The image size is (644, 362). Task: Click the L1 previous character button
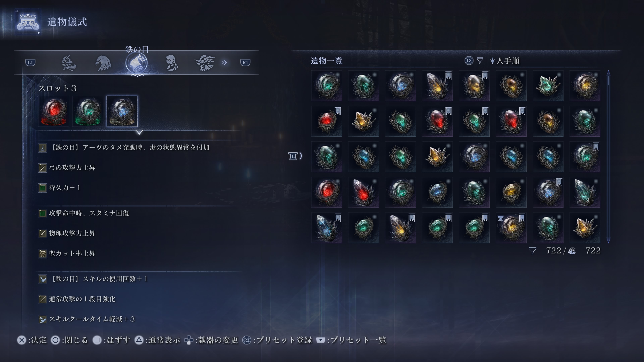click(30, 63)
